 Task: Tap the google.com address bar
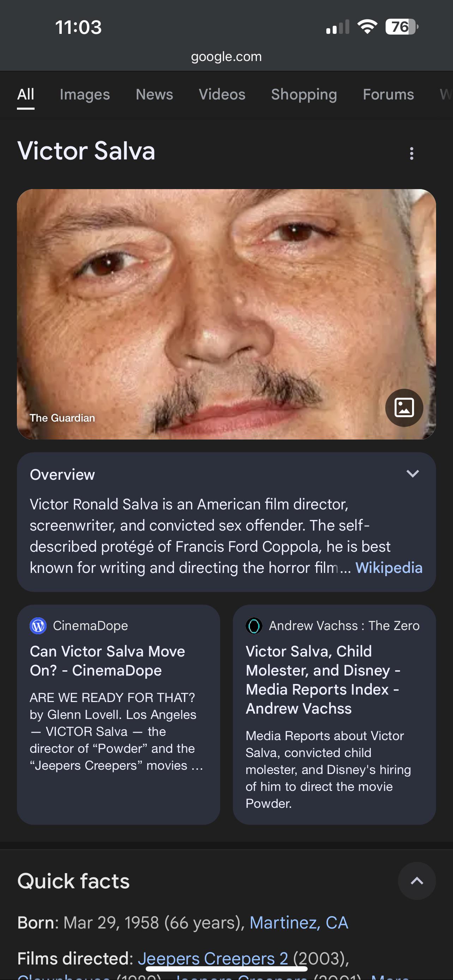pyautogui.click(x=226, y=57)
